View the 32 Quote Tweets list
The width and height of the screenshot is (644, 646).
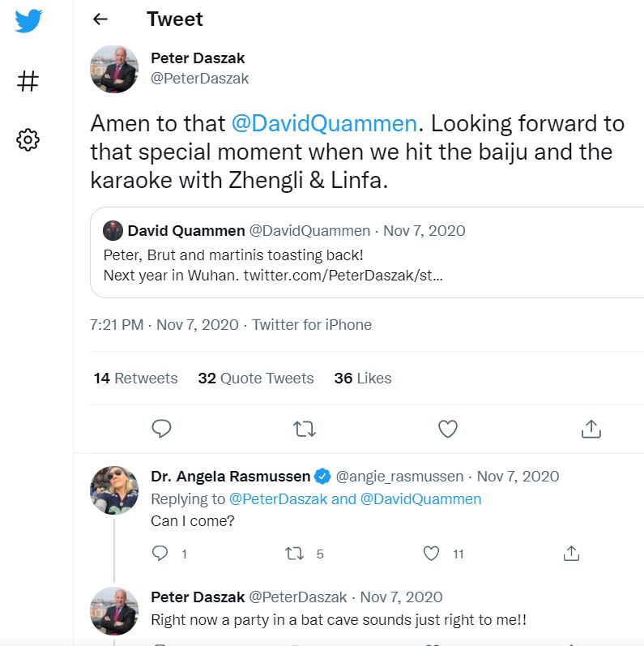(x=255, y=378)
